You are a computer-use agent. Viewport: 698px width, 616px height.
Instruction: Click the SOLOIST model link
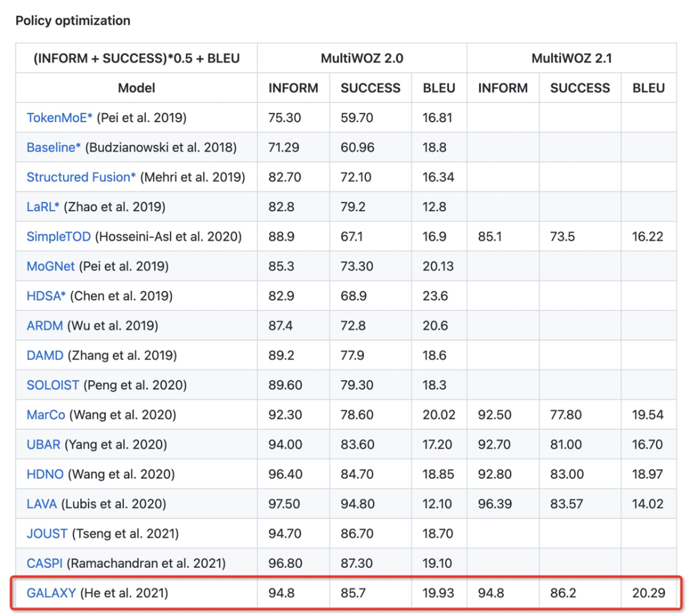coord(53,385)
